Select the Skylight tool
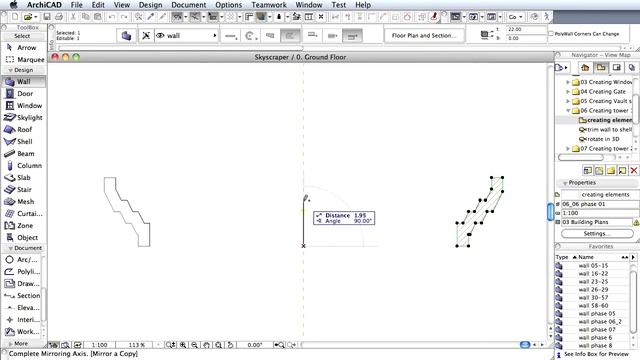Screen dimensions: 640x360 pyautogui.click(x=24, y=118)
